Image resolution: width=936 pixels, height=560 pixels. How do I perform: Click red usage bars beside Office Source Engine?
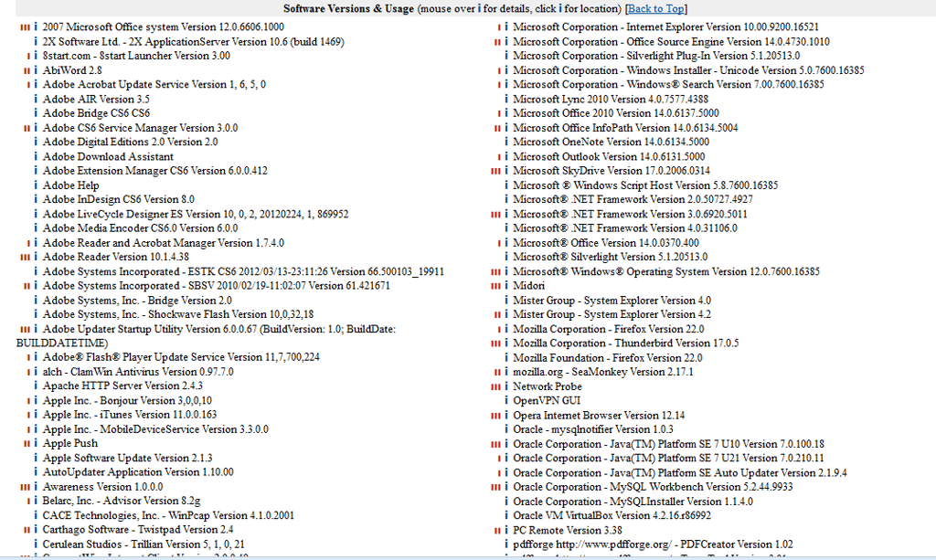pyautogui.click(x=497, y=42)
